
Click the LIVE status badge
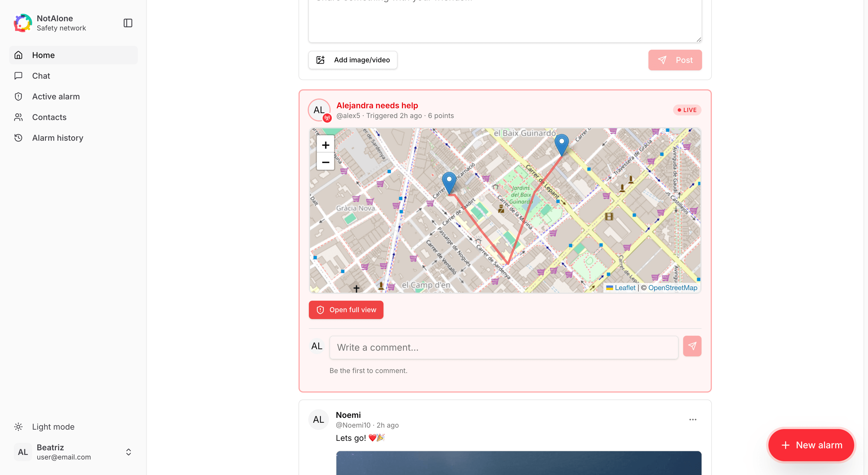pos(687,110)
